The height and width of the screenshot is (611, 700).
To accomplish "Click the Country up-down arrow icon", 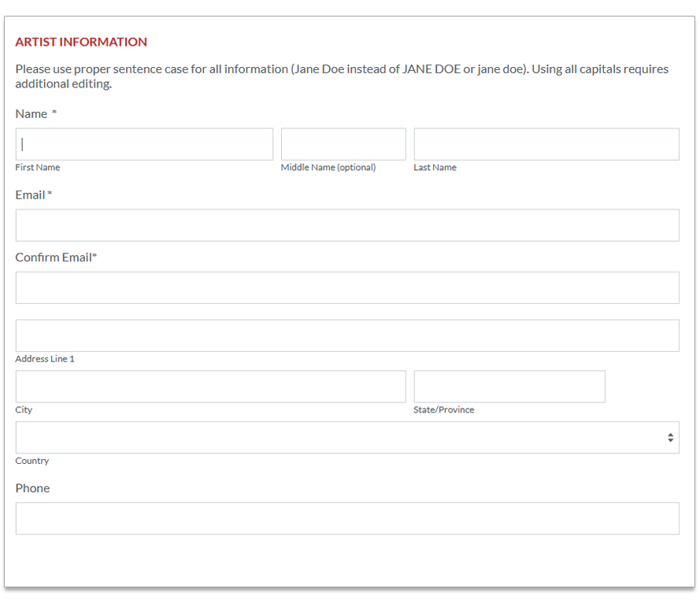I will (x=670, y=438).
